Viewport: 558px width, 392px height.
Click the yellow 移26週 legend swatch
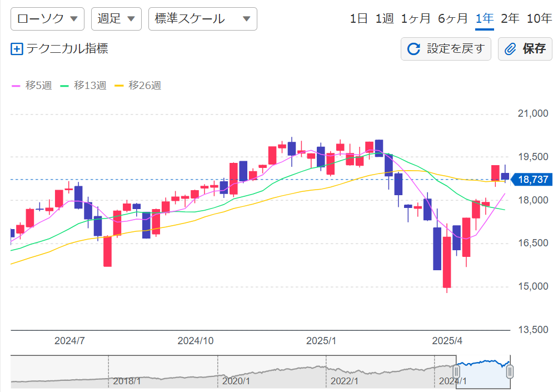click(x=119, y=86)
